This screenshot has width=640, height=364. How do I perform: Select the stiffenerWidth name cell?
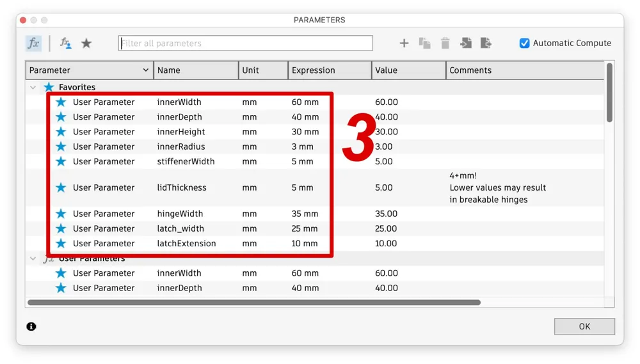pos(186,162)
